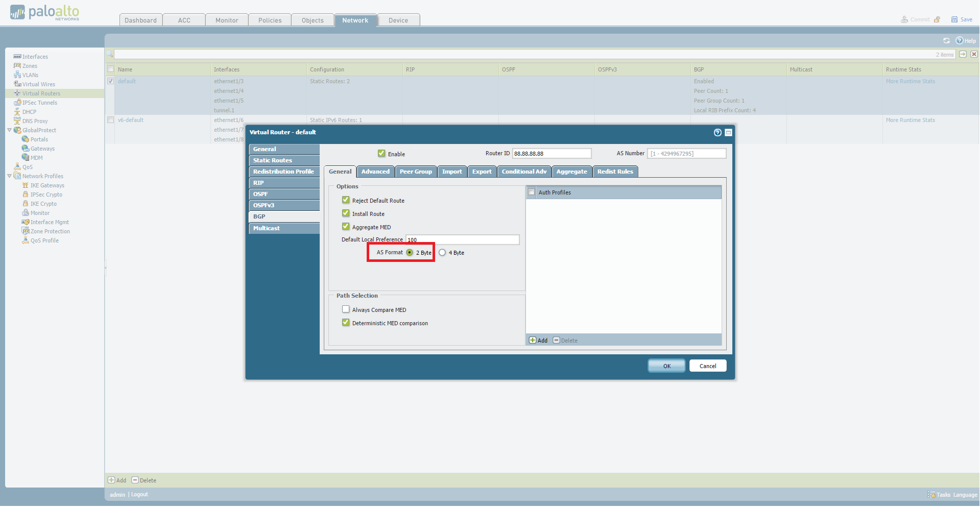The height and width of the screenshot is (508, 980).
Task: Collapse the GlobalProtect tree node
Action: tap(9, 130)
